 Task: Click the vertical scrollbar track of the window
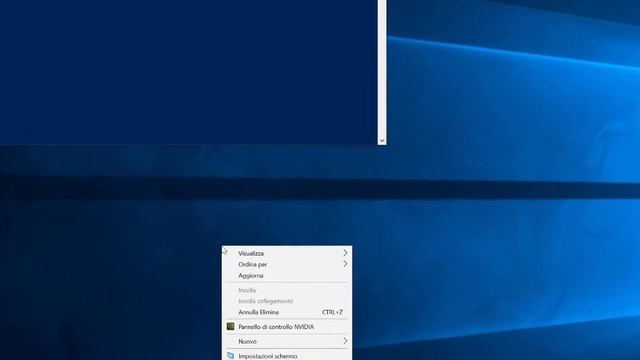[x=382, y=68]
